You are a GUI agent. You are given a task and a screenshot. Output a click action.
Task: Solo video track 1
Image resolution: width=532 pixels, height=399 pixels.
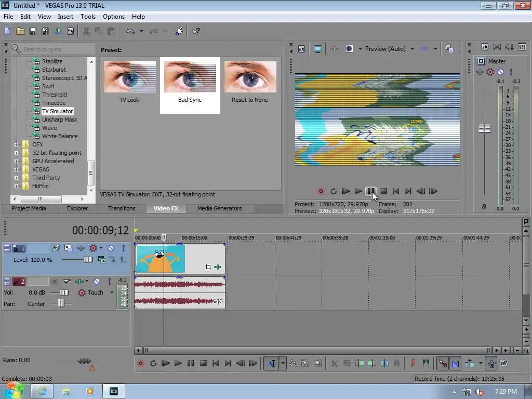point(124,248)
